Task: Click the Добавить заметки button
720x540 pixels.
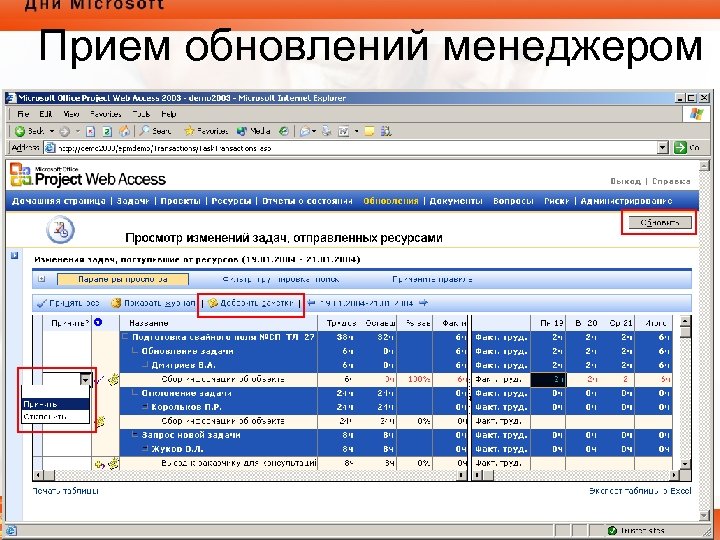Action: [x=251, y=303]
